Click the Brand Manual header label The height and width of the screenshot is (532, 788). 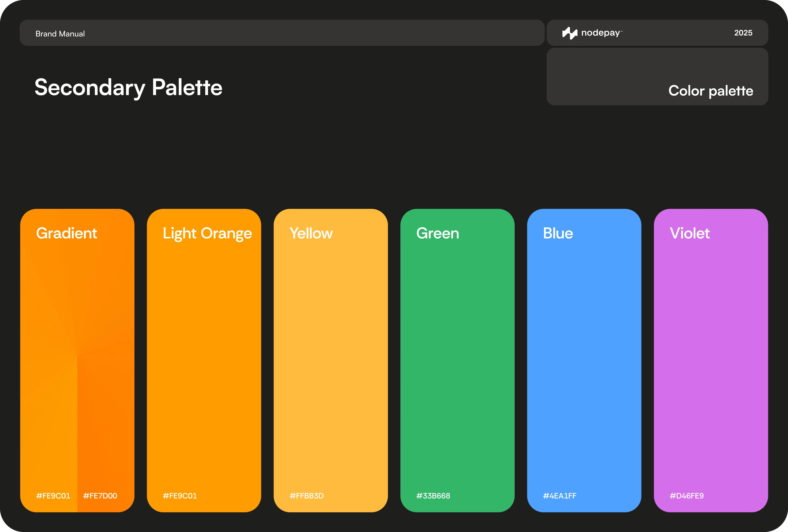[60, 34]
